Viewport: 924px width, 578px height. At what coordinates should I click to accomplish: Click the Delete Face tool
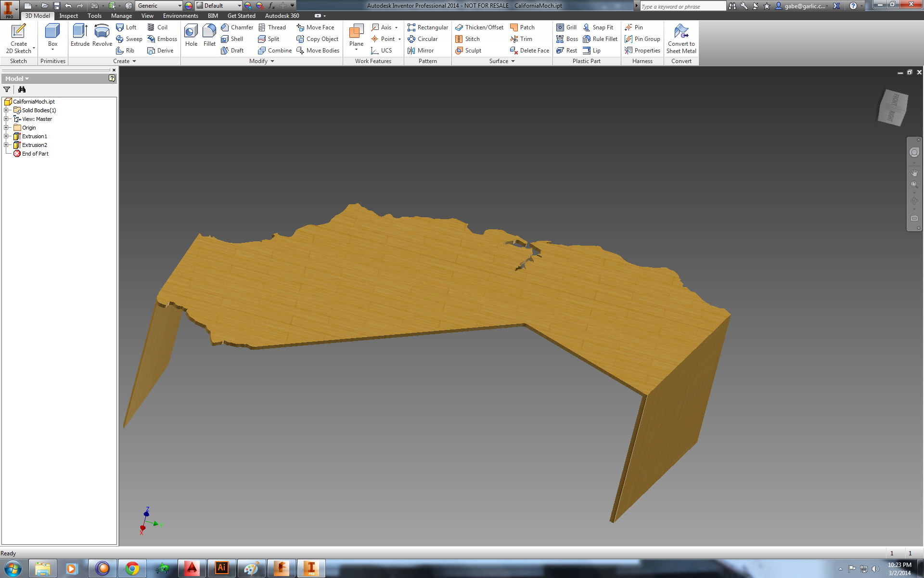tap(529, 51)
